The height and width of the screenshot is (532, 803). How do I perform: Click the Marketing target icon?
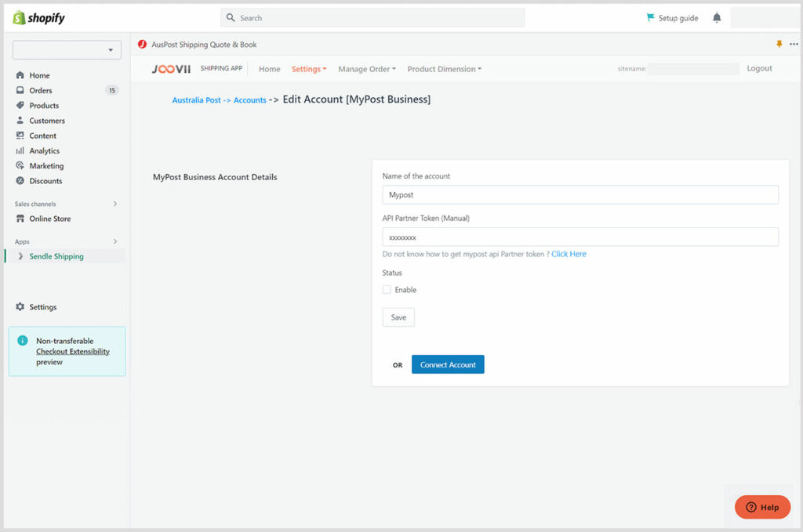[20, 166]
